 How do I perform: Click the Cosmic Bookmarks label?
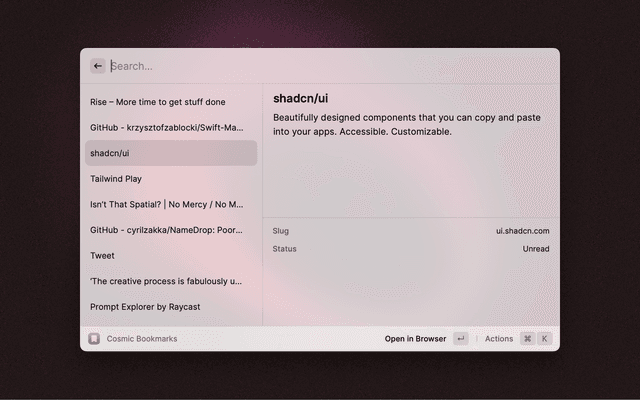tap(142, 339)
